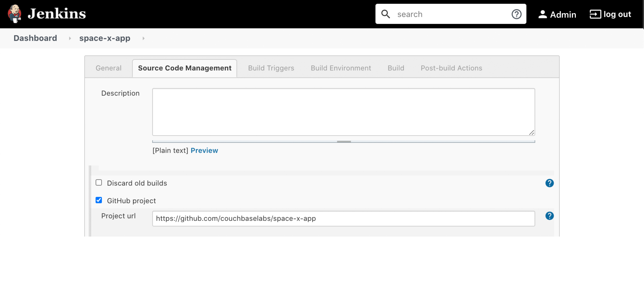Expand the space-x-app breadcrumb arrow
Image resolution: width=644 pixels, height=306 pixels.
pyautogui.click(x=143, y=38)
